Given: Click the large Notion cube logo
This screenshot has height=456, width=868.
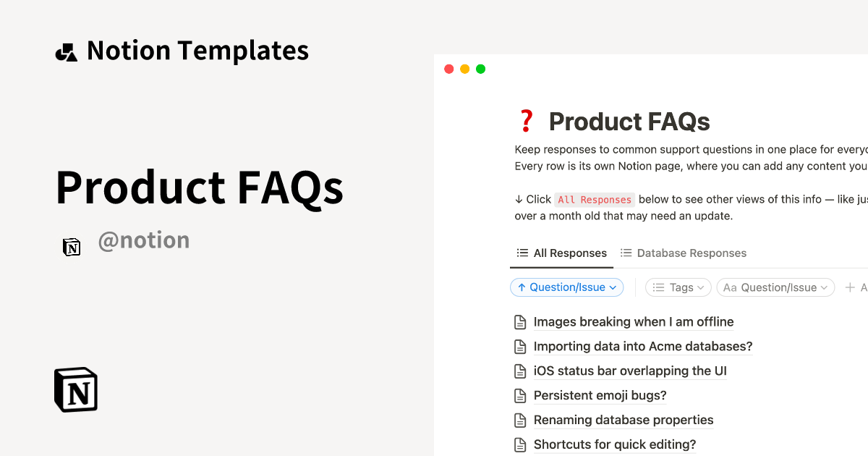Looking at the screenshot, I should 76,389.
